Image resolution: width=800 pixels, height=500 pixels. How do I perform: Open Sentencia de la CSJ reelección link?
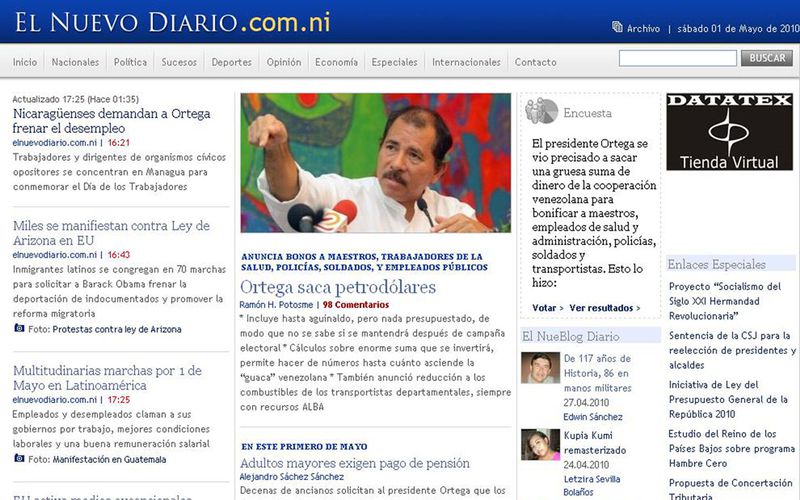click(x=732, y=350)
